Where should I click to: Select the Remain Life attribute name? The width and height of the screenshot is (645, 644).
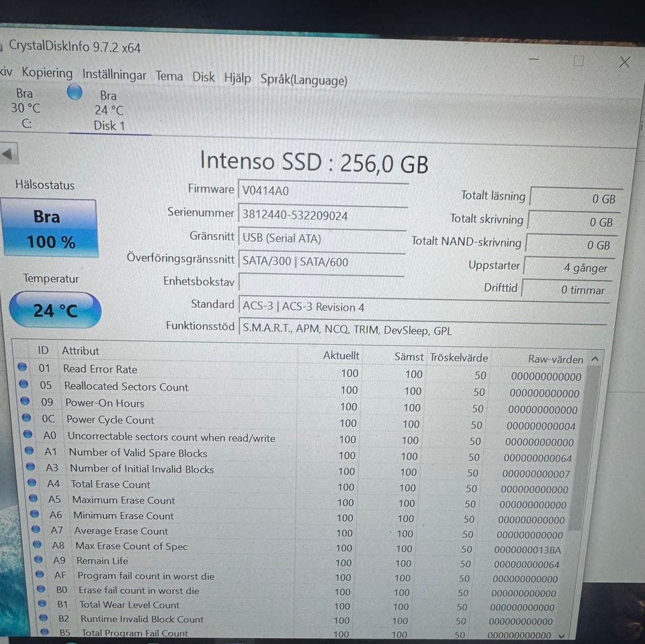102,561
